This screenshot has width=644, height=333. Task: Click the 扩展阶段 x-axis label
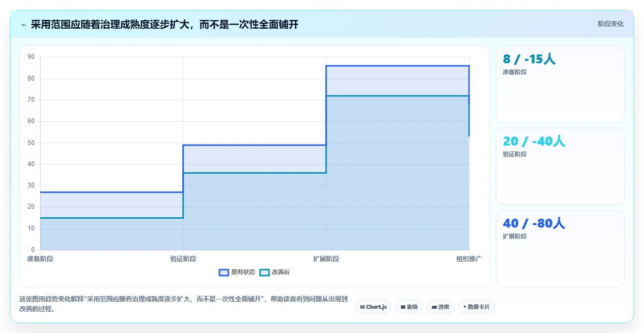pos(326,259)
